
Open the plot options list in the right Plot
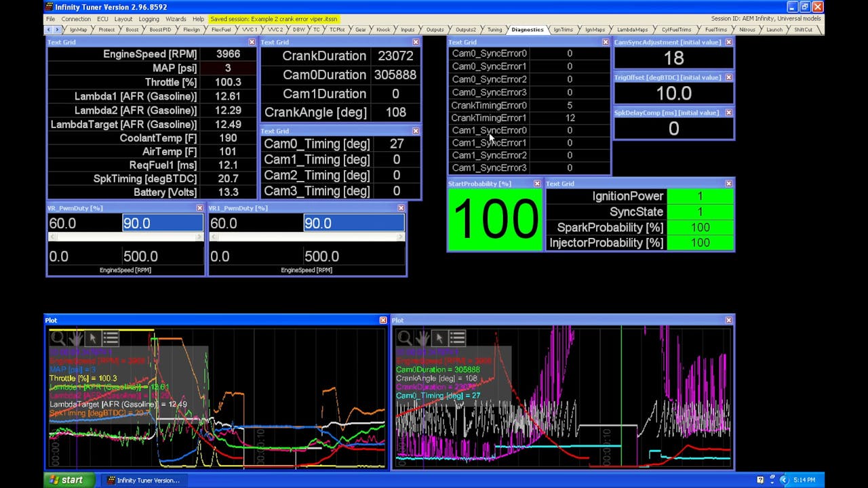point(457,338)
